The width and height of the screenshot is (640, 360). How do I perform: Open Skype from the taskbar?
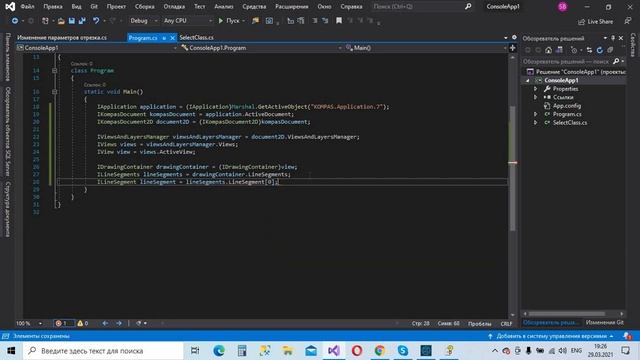coord(403,351)
